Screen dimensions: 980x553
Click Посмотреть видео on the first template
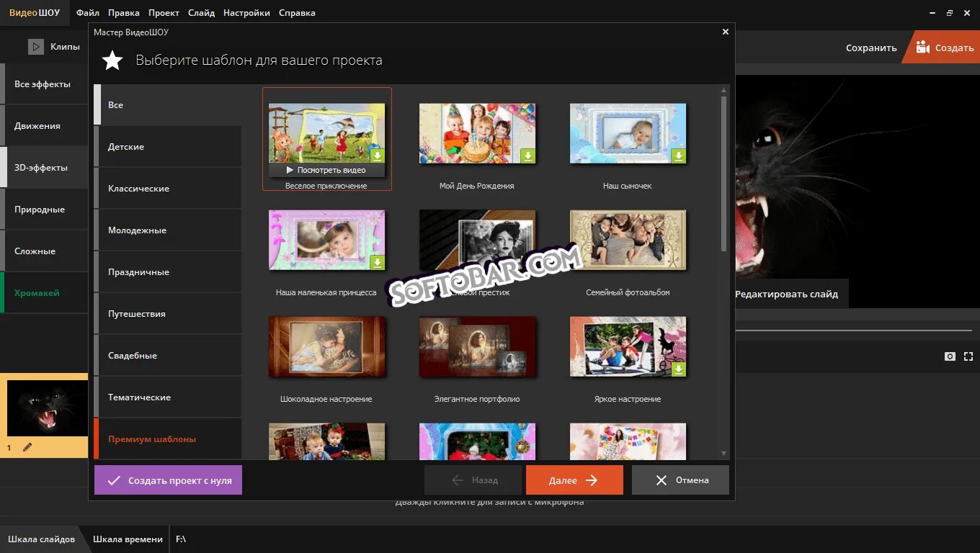[x=326, y=170]
